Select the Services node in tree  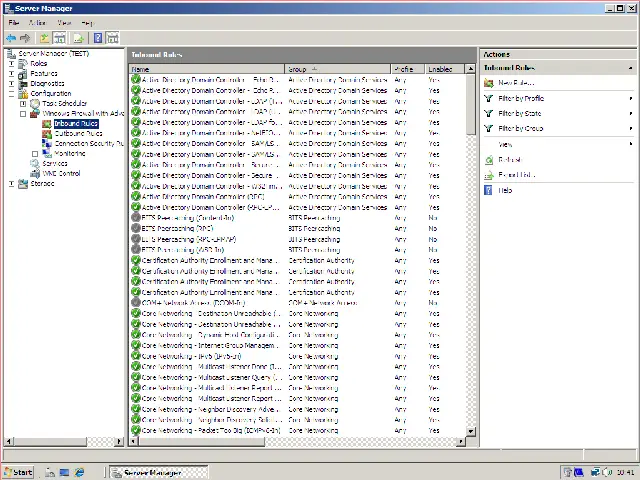pos(55,164)
